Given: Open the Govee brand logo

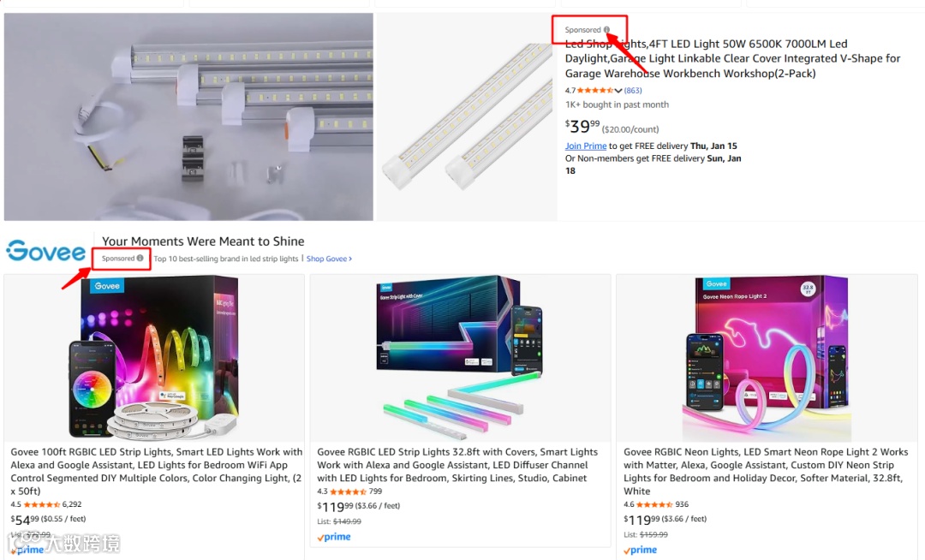Looking at the screenshot, I should tap(46, 251).
